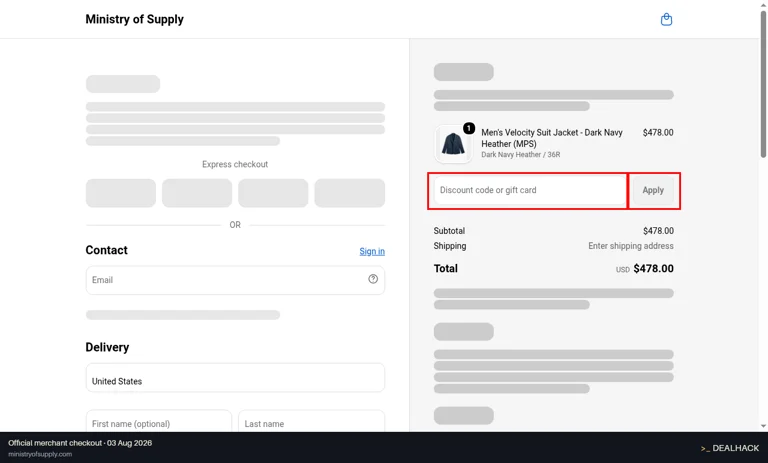768x463 pixels.
Task: Click the First name (optional) field
Action: point(159,421)
